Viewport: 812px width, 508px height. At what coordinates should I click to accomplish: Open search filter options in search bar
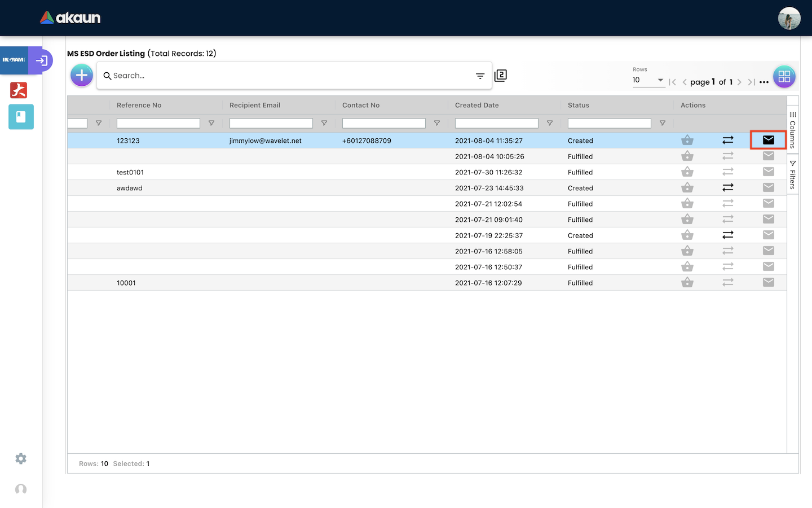pyautogui.click(x=480, y=76)
